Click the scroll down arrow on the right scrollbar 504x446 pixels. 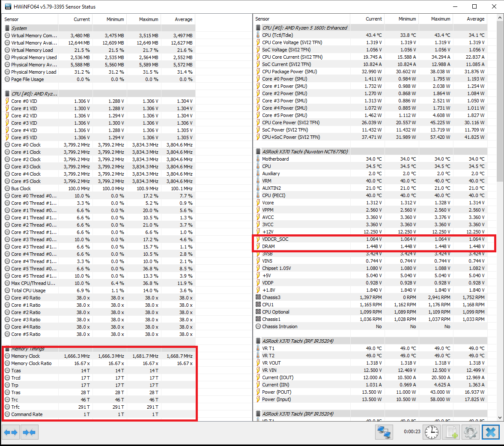tap(500, 418)
